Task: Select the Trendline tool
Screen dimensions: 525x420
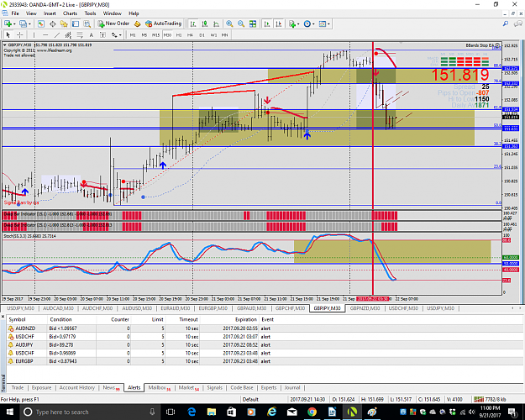Action: click(x=57, y=34)
